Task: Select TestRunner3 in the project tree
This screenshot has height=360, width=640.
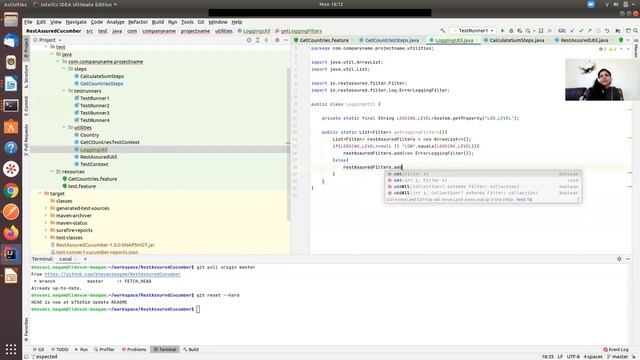Action: [94, 113]
